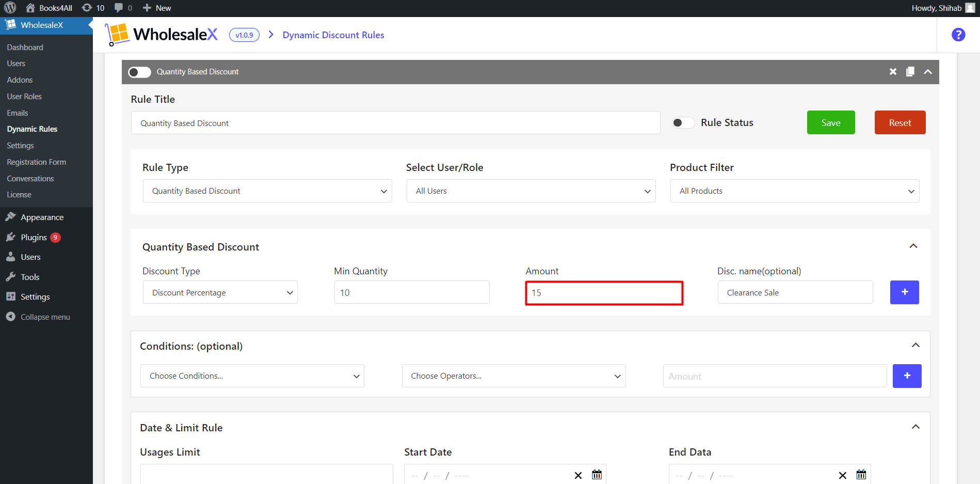This screenshot has height=484, width=980.
Task: Open the Choose Conditions dropdown
Action: pos(252,376)
